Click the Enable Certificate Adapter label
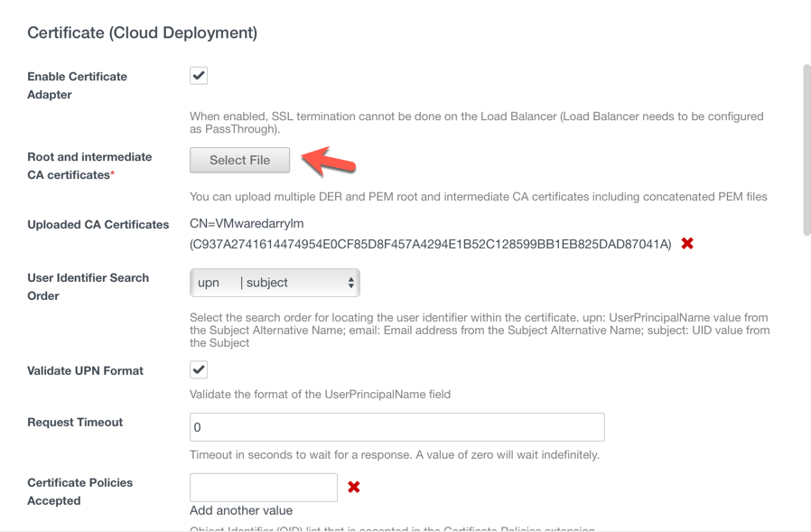This screenshot has height=532, width=811. coord(77,86)
